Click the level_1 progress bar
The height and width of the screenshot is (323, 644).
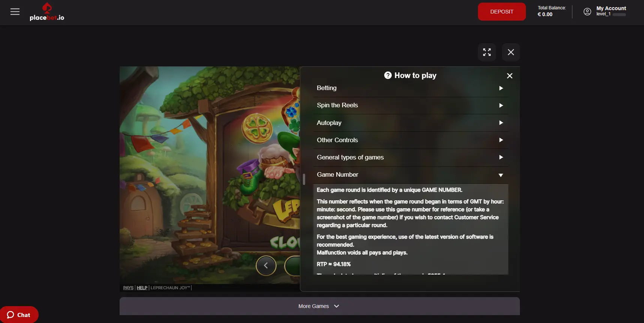pyautogui.click(x=619, y=15)
